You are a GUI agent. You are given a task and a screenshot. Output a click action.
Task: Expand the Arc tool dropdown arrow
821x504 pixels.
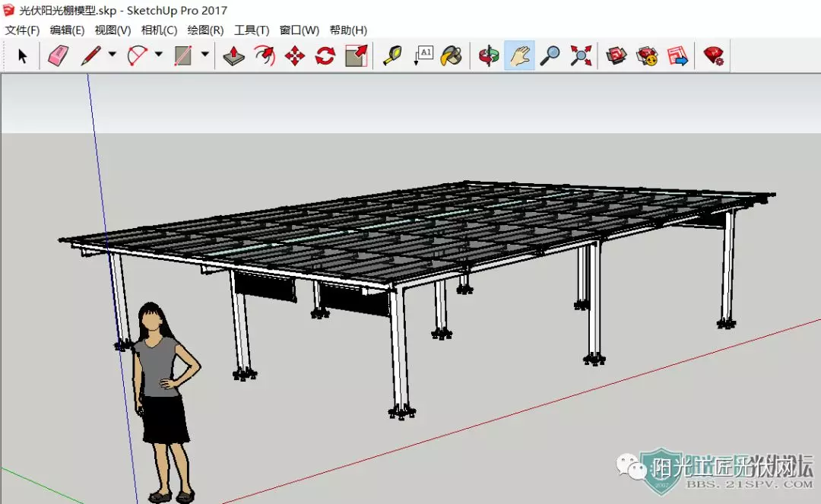(x=159, y=54)
